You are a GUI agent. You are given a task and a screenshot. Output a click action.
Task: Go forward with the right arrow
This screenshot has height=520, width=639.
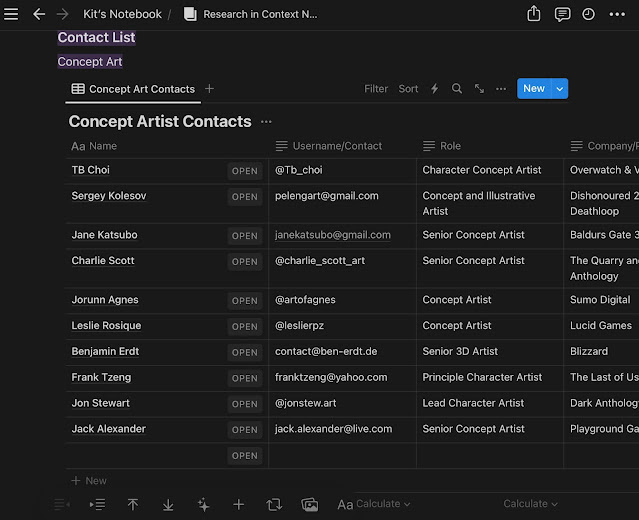[62, 14]
